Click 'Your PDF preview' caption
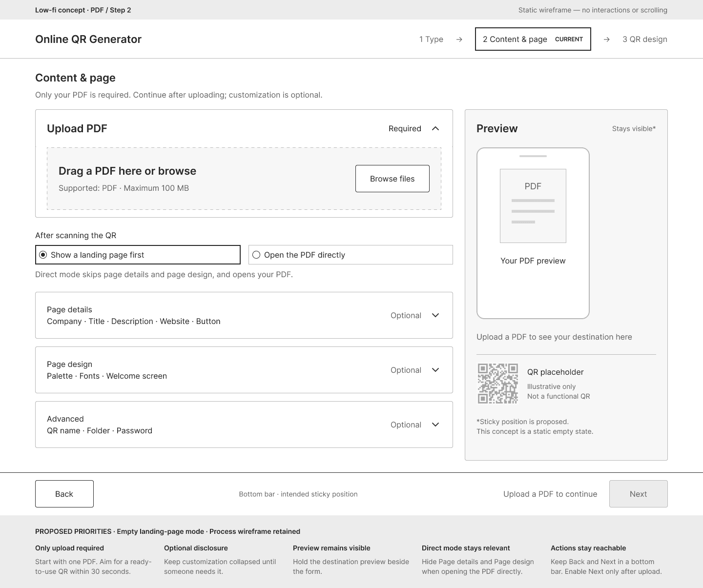 533,261
